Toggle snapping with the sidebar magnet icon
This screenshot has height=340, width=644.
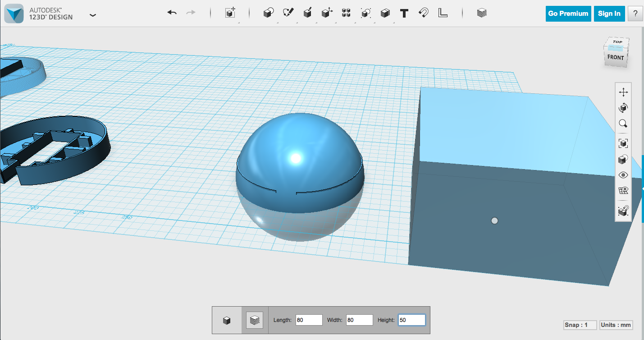pos(623,210)
